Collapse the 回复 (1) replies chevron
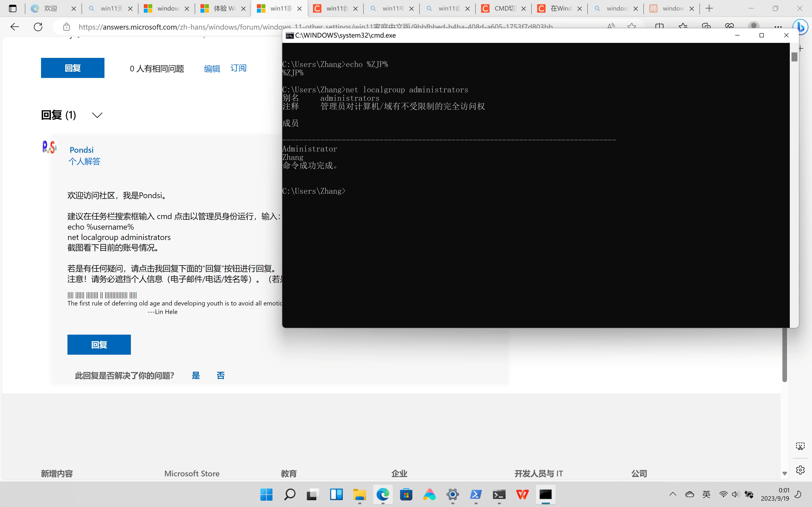 (x=97, y=115)
